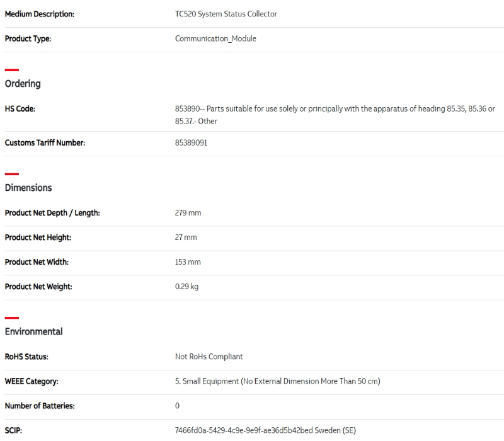Click the 27 mm height value
This screenshot has width=504, height=441.
(x=186, y=238)
